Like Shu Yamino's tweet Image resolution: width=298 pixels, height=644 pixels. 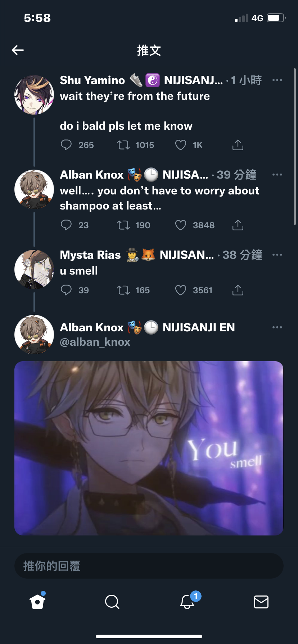[x=180, y=145]
